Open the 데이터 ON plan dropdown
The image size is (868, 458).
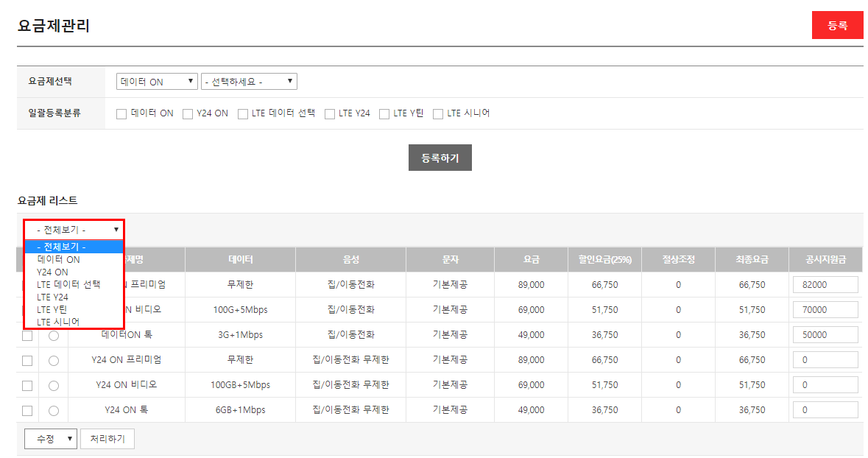click(157, 82)
